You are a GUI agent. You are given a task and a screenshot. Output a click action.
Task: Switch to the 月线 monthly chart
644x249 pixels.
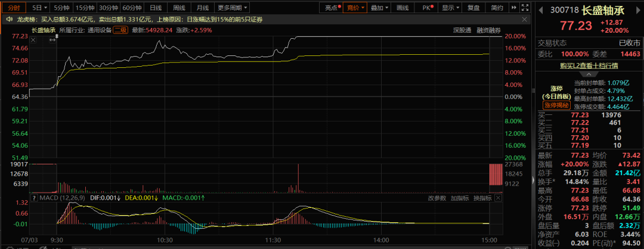[x=203, y=7]
